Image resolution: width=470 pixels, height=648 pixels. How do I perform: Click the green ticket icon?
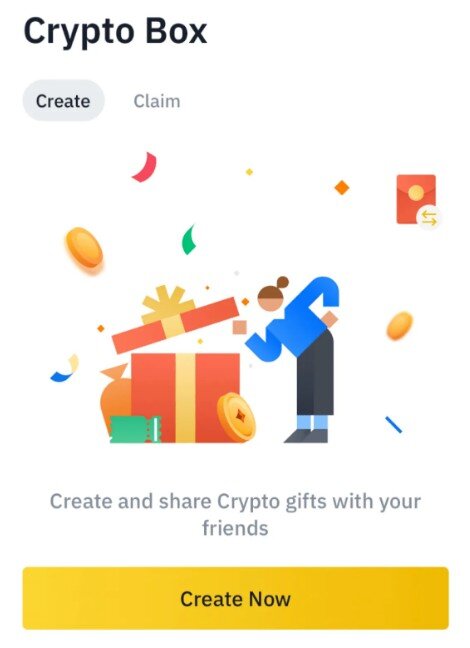(x=135, y=429)
